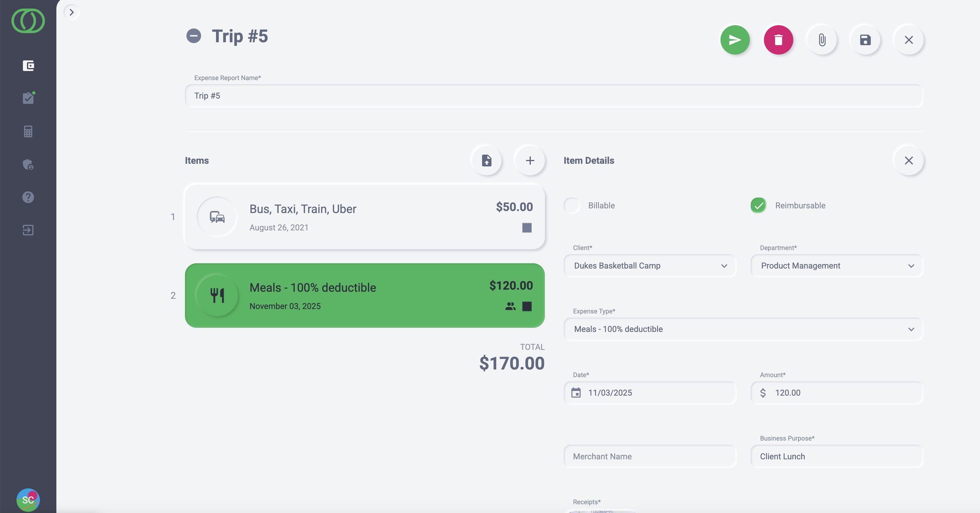
Task: Click into the Merchant Name field
Action: 650,457
